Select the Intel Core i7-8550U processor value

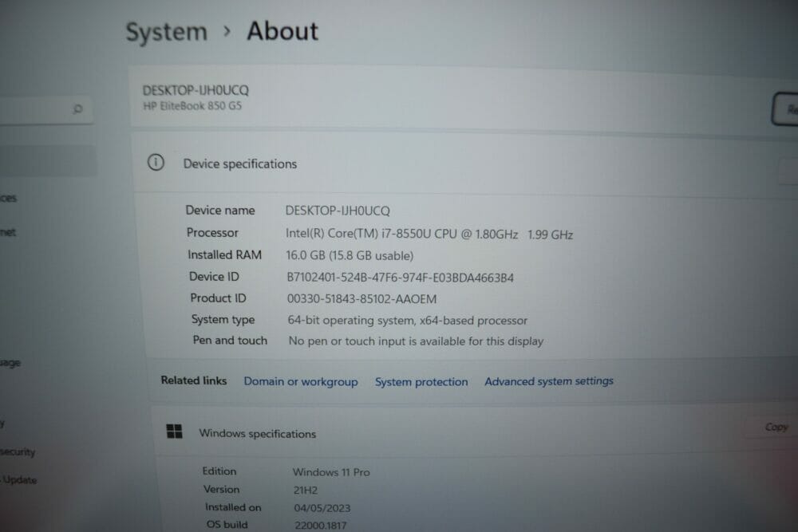click(x=429, y=234)
